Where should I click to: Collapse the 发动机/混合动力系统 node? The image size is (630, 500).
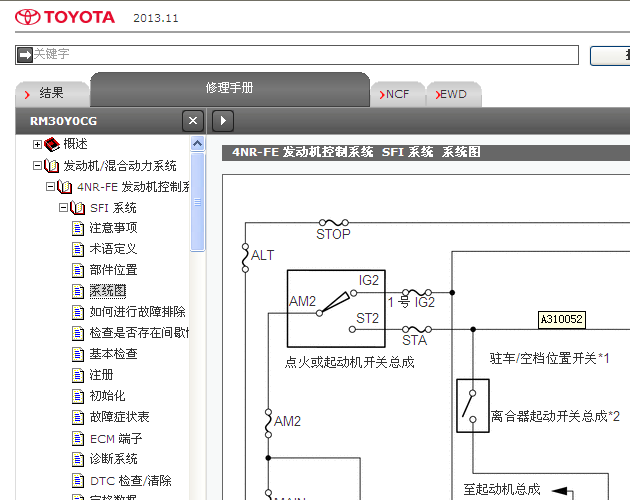[x=37, y=166]
